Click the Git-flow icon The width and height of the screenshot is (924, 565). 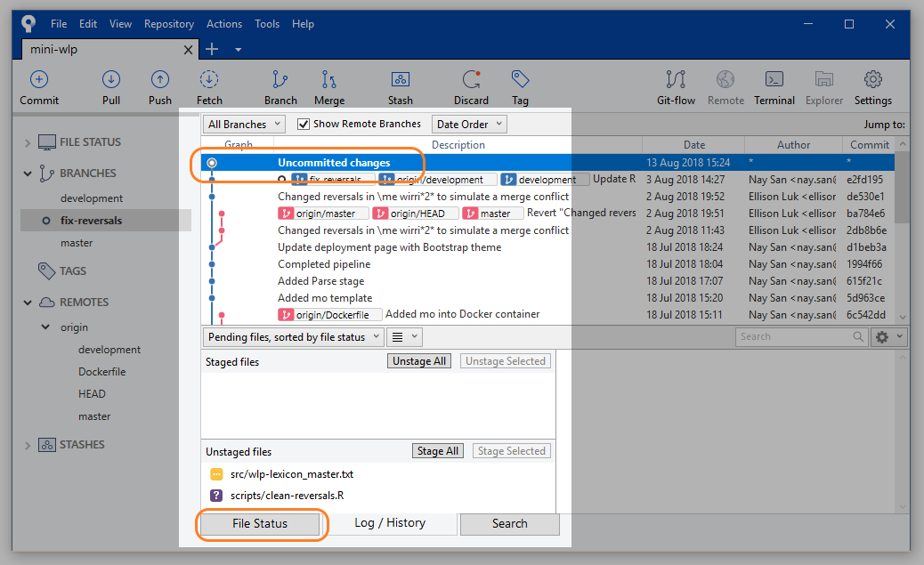[676, 86]
